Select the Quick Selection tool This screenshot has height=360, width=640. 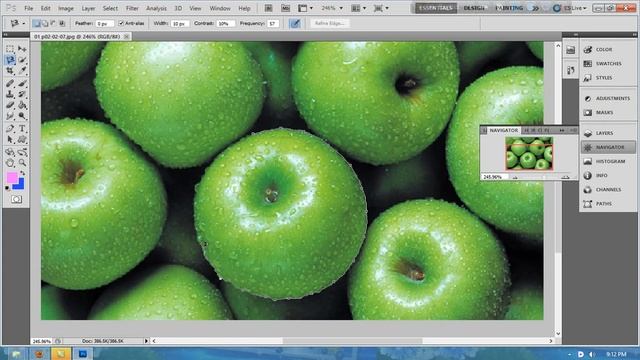(22, 60)
